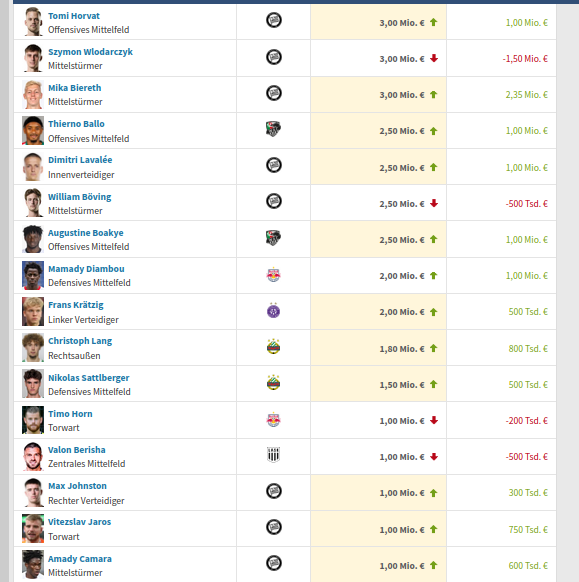Image resolution: width=579 pixels, height=582 pixels.
Task: Click Valon Berisha portrait image
Action: coord(33,456)
